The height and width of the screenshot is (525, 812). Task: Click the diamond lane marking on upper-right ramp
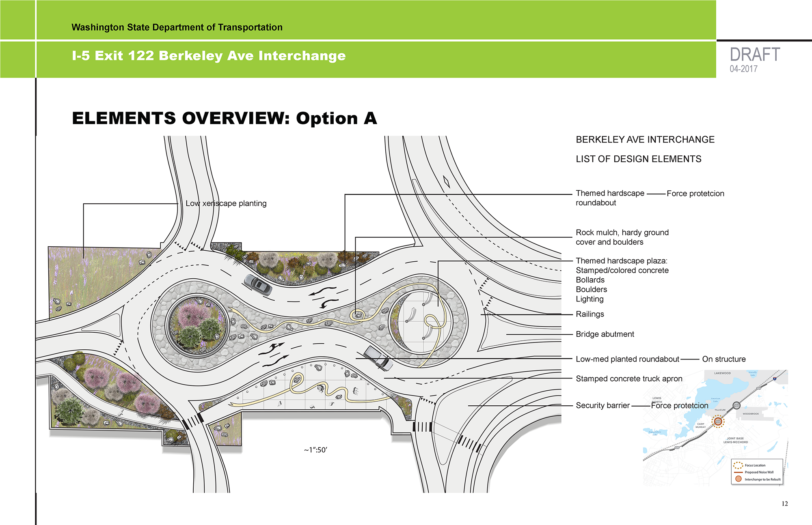(x=447, y=181)
